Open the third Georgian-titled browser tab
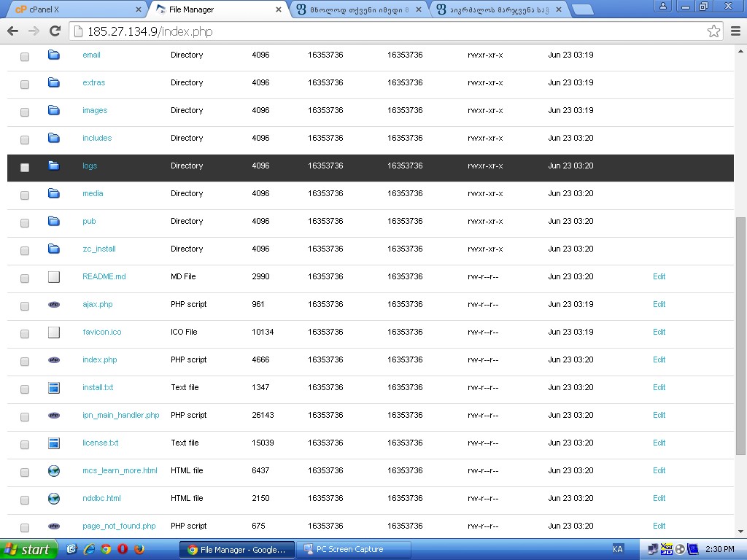 pos(360,9)
